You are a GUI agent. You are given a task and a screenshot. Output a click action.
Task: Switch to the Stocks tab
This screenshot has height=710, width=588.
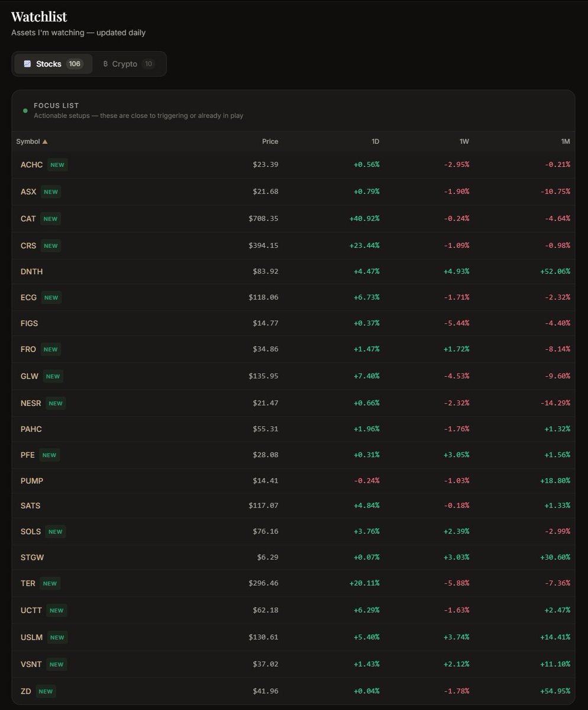[x=53, y=64]
